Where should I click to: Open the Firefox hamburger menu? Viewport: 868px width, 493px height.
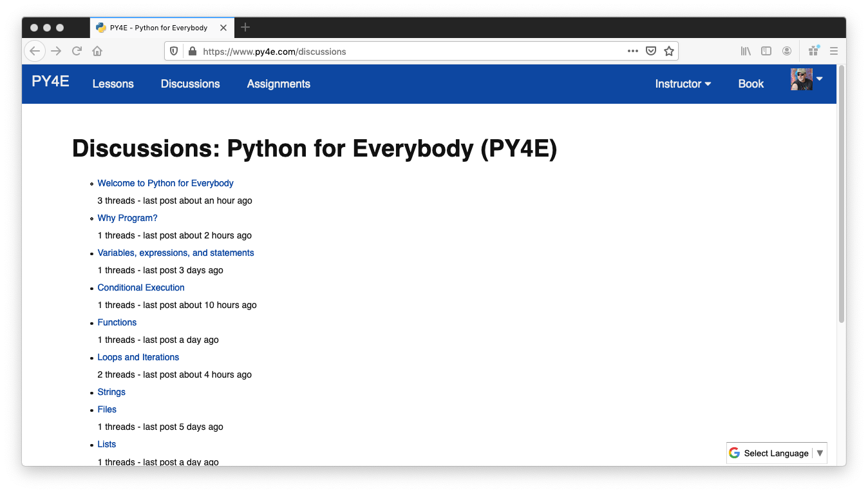pyautogui.click(x=834, y=51)
